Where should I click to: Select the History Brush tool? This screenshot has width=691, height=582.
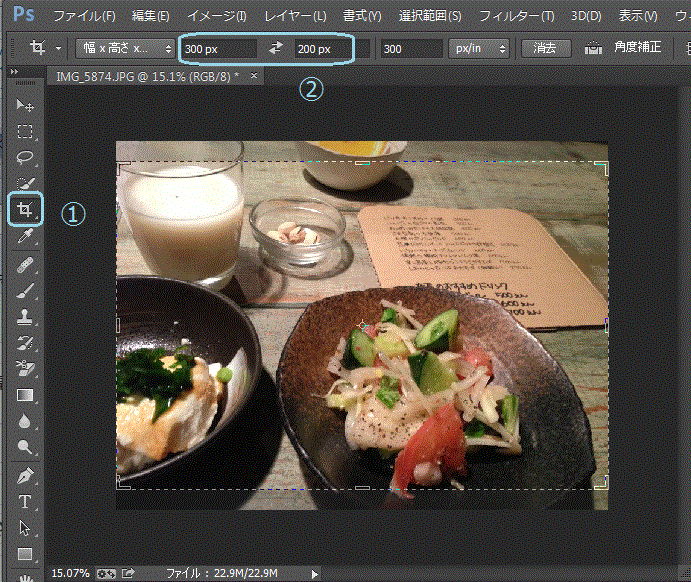tap(25, 342)
